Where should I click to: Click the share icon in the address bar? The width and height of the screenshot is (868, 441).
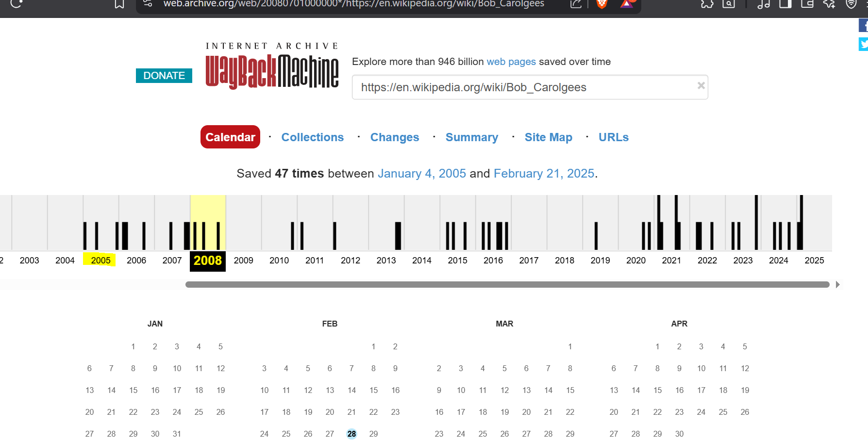[x=576, y=4]
